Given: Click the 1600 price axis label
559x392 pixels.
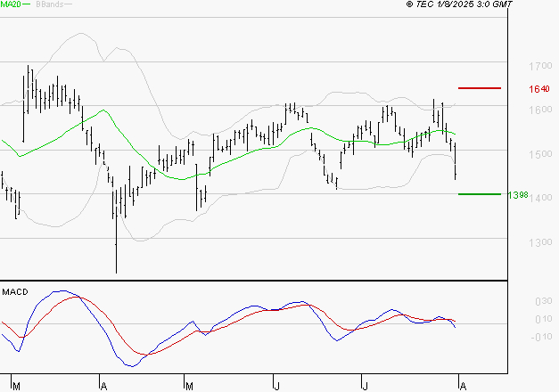Looking at the screenshot, I should click(540, 110).
